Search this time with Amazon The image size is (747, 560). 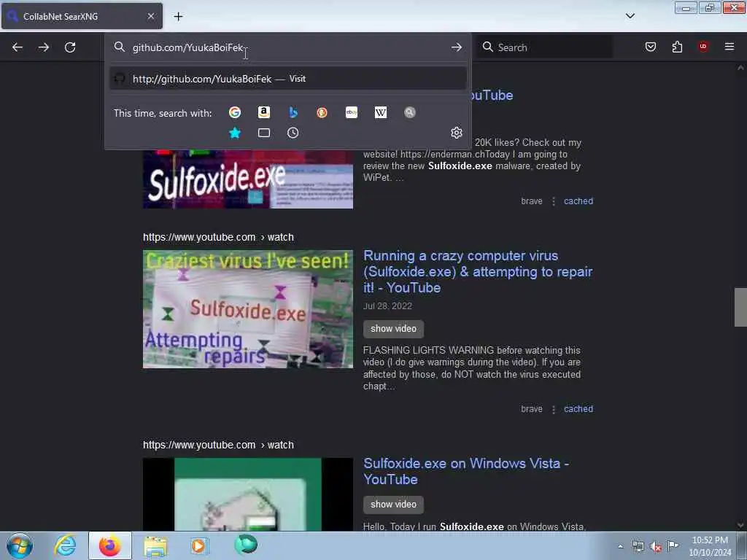coord(264,112)
